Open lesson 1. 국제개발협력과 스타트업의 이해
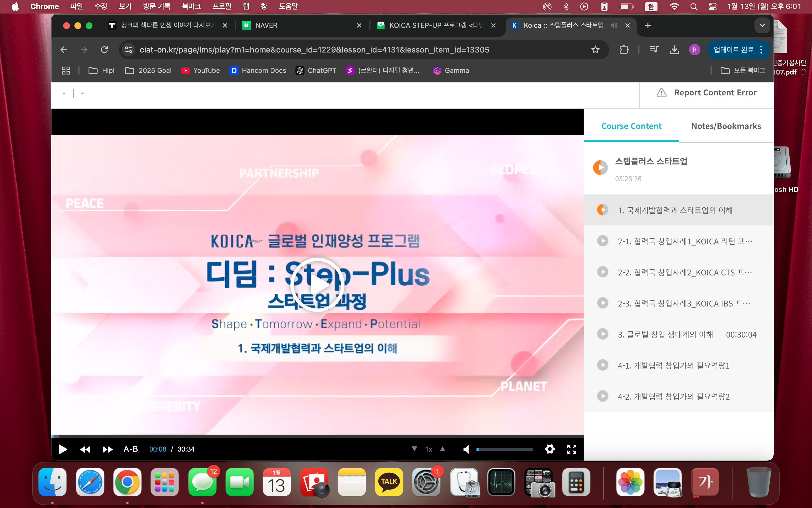The height and width of the screenshot is (508, 812). click(678, 210)
